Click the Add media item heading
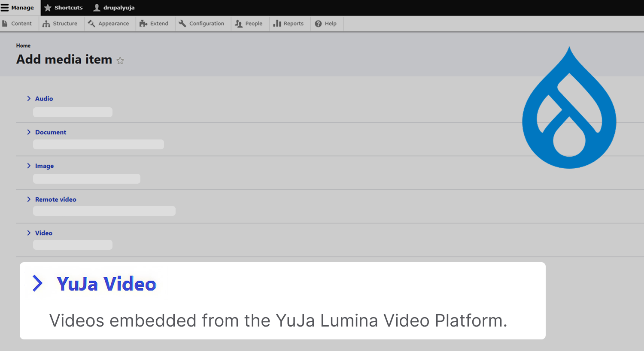 click(64, 59)
